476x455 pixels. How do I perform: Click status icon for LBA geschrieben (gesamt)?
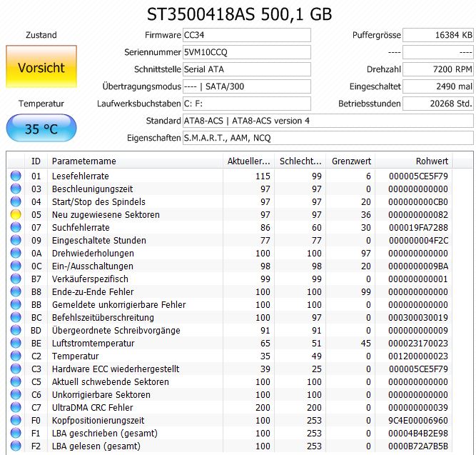pos(16,433)
